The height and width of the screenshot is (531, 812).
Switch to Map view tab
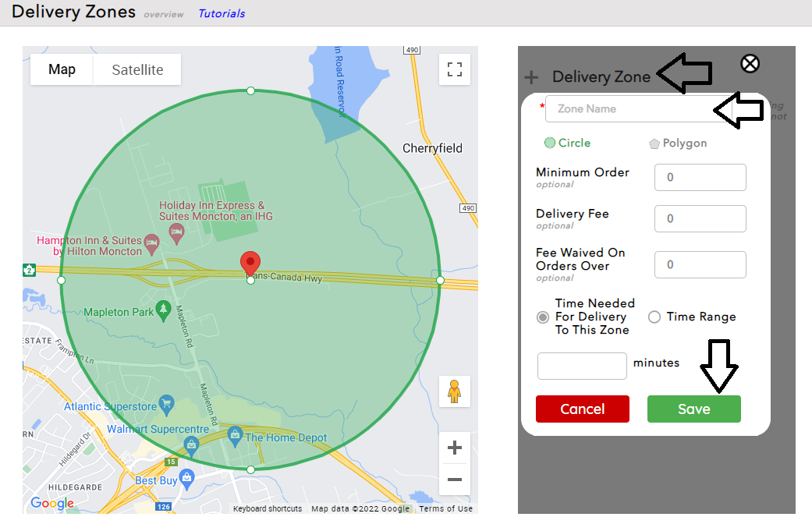(x=62, y=69)
